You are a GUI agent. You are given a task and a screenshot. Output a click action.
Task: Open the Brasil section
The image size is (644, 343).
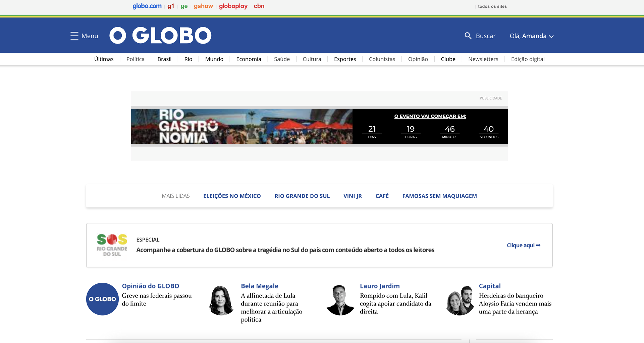pos(164,59)
